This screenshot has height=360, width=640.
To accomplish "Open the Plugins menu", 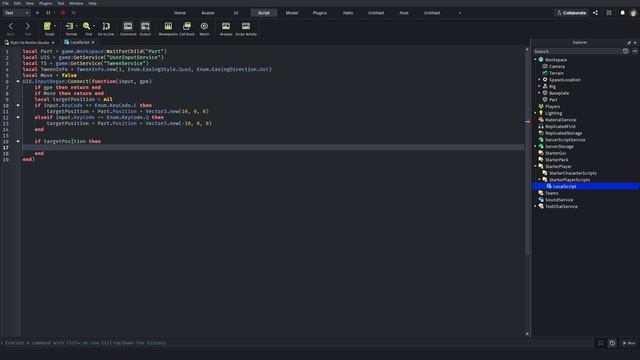I will pos(45,3).
